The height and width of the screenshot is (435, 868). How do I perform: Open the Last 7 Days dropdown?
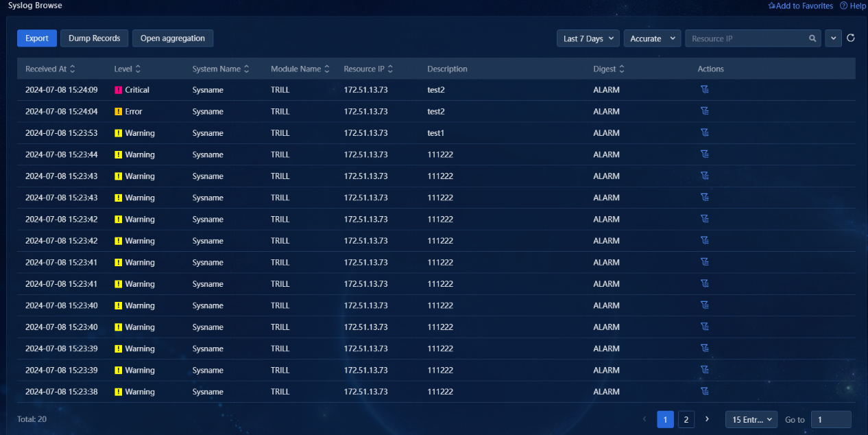[x=588, y=38]
